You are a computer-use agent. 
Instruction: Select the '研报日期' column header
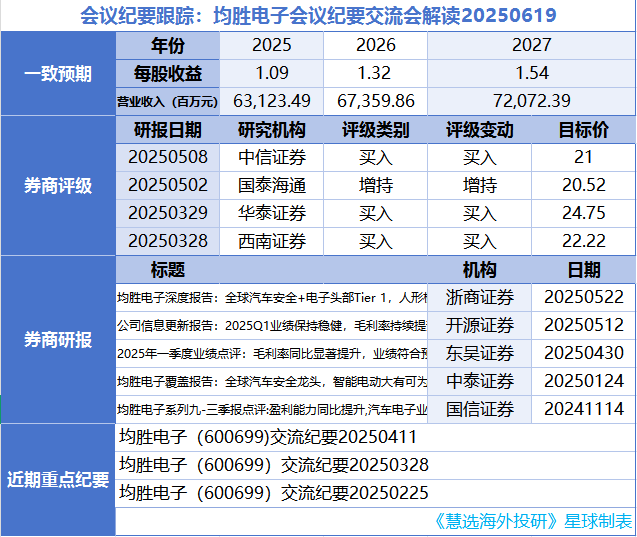pos(167,130)
